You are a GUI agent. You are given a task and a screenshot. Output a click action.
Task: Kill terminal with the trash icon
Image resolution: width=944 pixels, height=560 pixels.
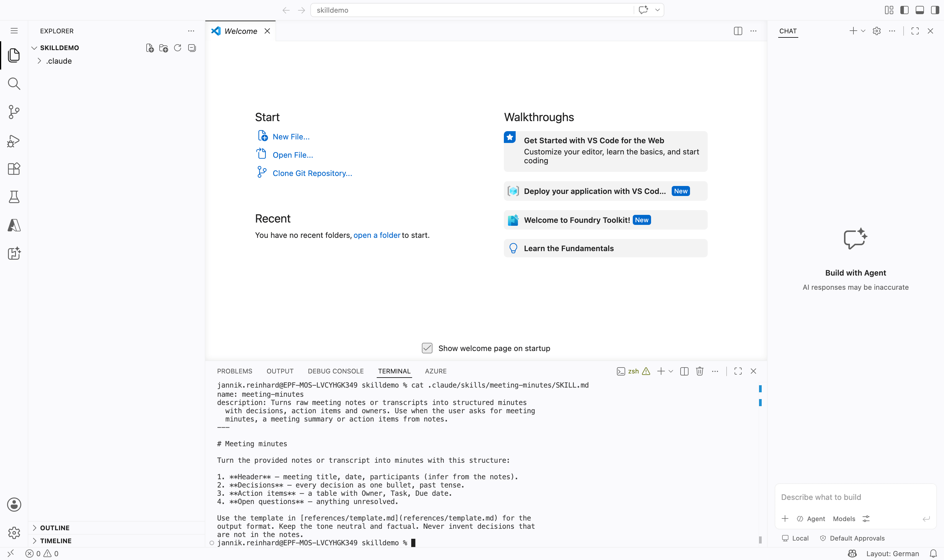tap(700, 371)
